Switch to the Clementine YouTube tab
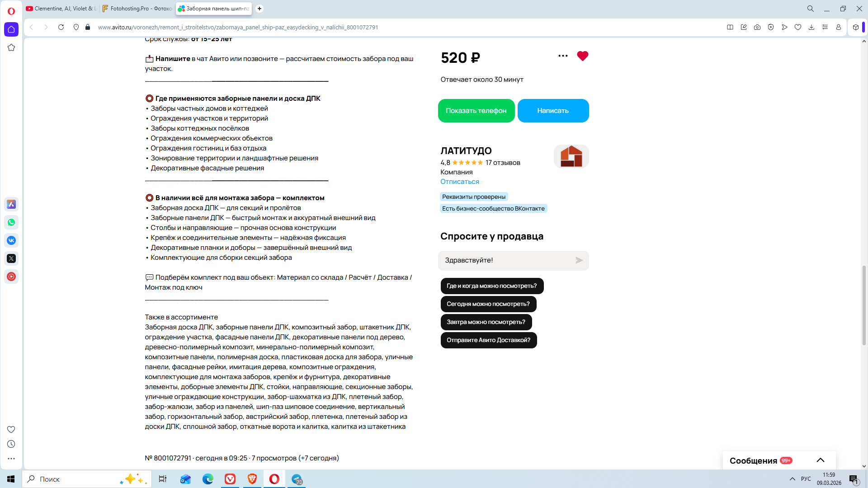 [61, 9]
